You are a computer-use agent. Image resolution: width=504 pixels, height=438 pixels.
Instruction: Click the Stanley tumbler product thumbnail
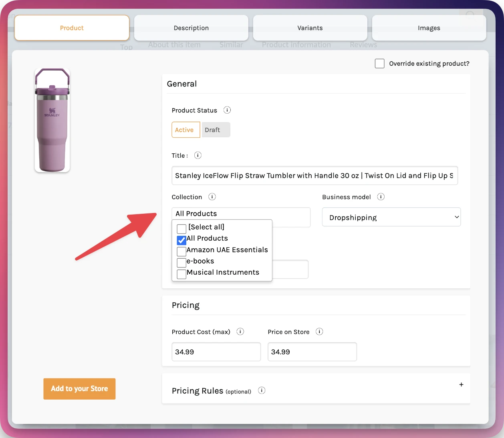coord(52,120)
